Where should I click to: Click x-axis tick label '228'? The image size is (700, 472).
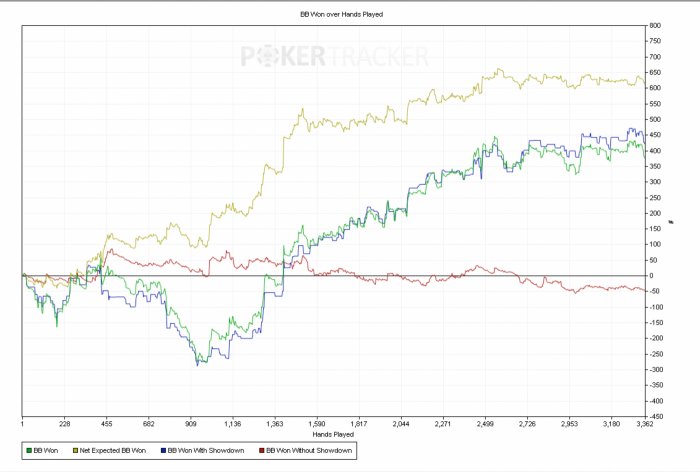point(64,424)
